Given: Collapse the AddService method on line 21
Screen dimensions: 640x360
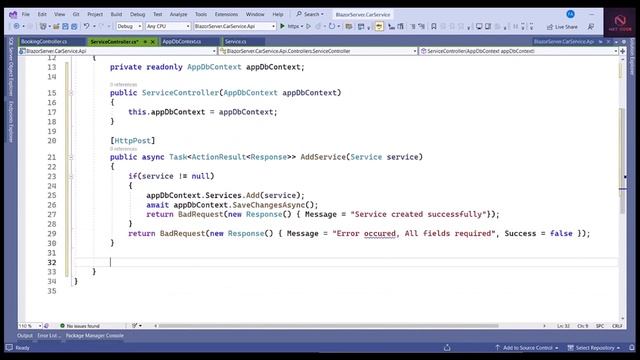Looking at the screenshot, I should point(71,157).
